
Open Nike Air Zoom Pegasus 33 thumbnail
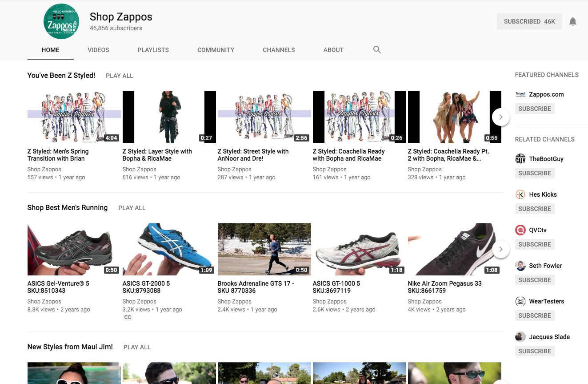pos(455,249)
